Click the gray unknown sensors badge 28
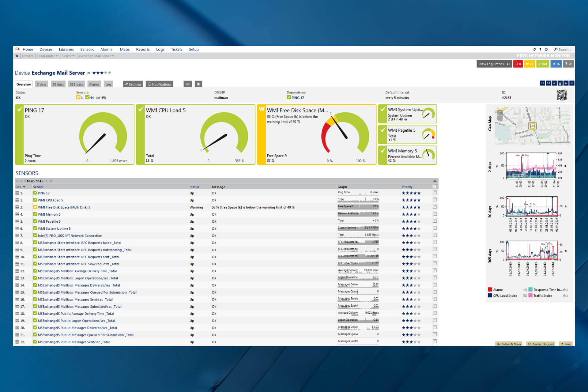The image size is (588, 392). coord(568,64)
